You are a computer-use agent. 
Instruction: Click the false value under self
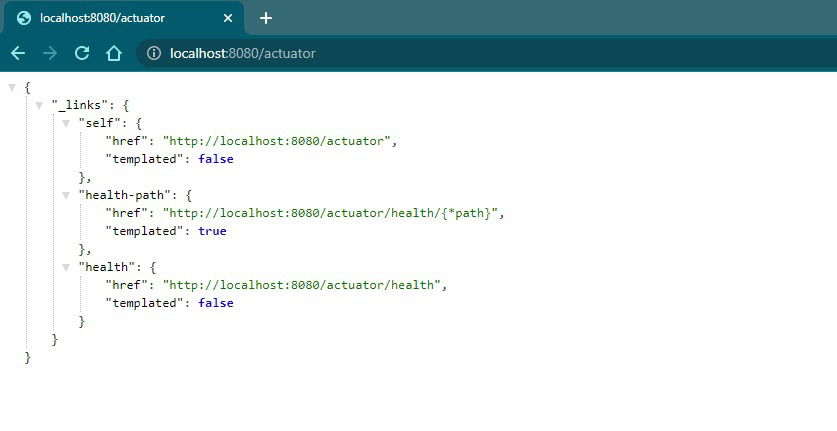[216, 159]
